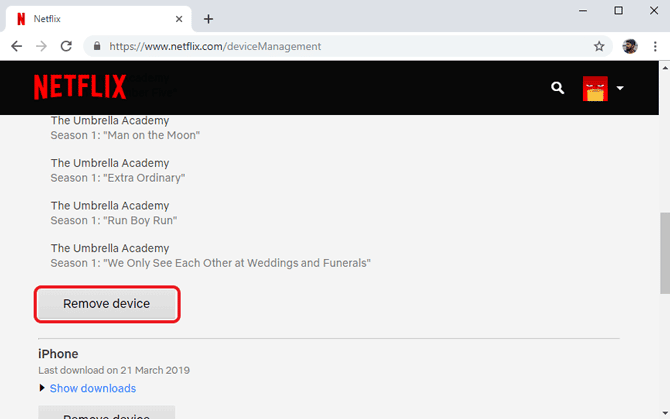The height and width of the screenshot is (419, 670).
Task: Open Netflix search magnifier
Action: (557, 88)
